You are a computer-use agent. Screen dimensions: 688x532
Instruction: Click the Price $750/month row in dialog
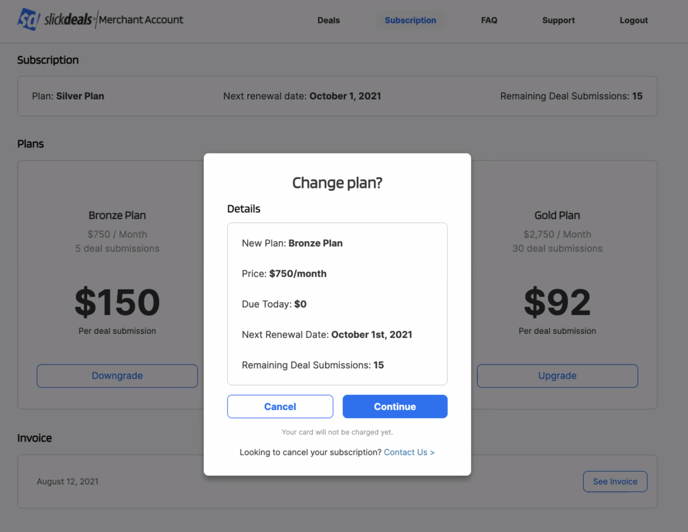tap(284, 273)
